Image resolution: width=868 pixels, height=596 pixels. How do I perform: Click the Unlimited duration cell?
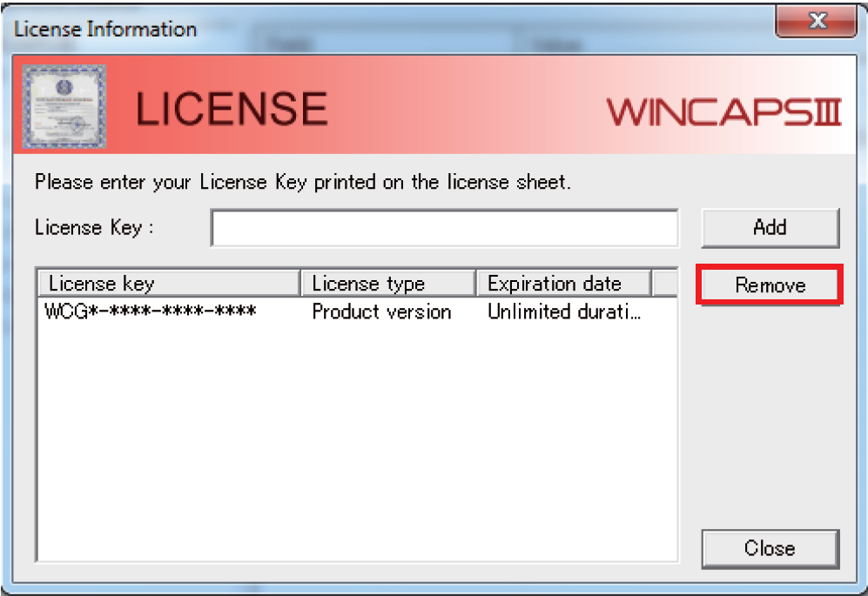click(564, 311)
